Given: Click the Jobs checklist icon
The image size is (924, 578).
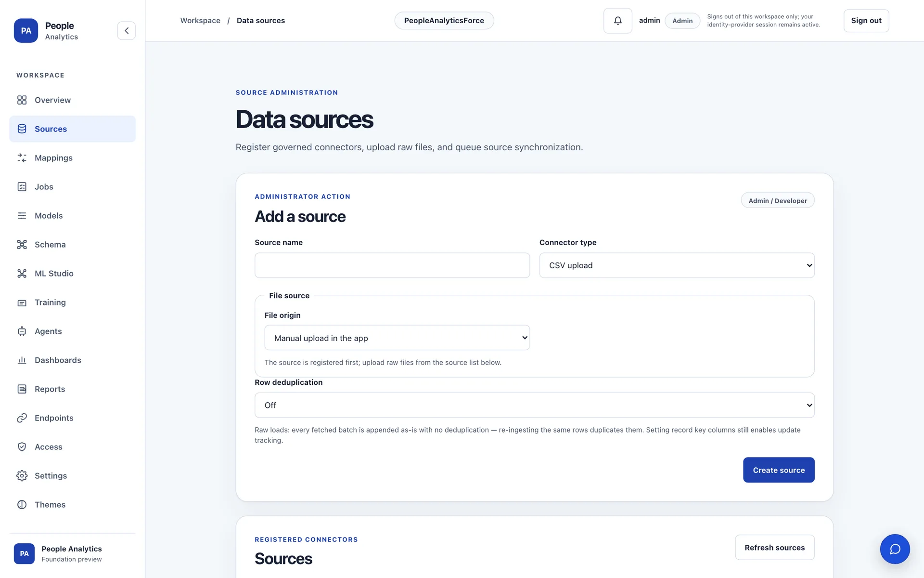Looking at the screenshot, I should click(22, 187).
